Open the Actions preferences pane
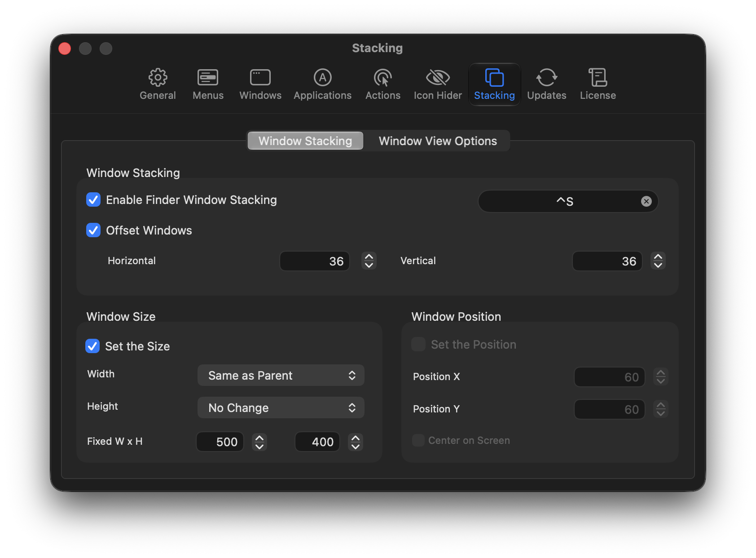This screenshot has height=558, width=756. click(382, 84)
